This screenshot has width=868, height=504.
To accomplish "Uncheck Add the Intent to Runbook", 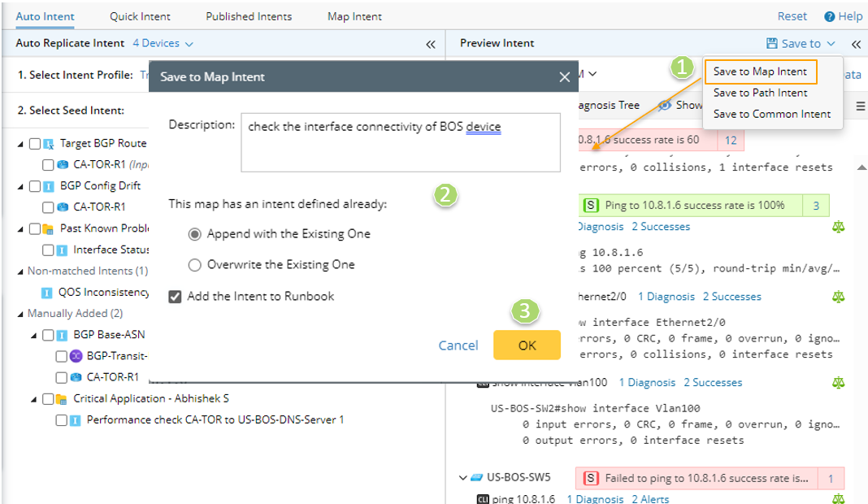I will click(175, 297).
